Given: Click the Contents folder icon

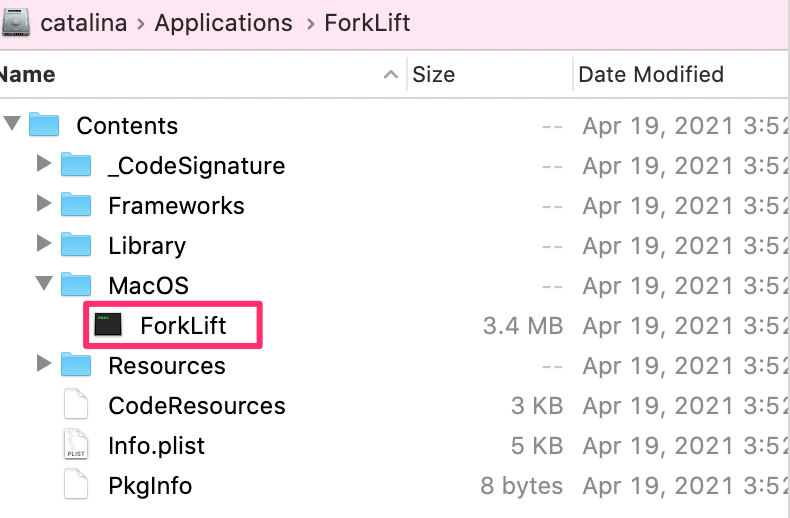Looking at the screenshot, I should (44, 124).
